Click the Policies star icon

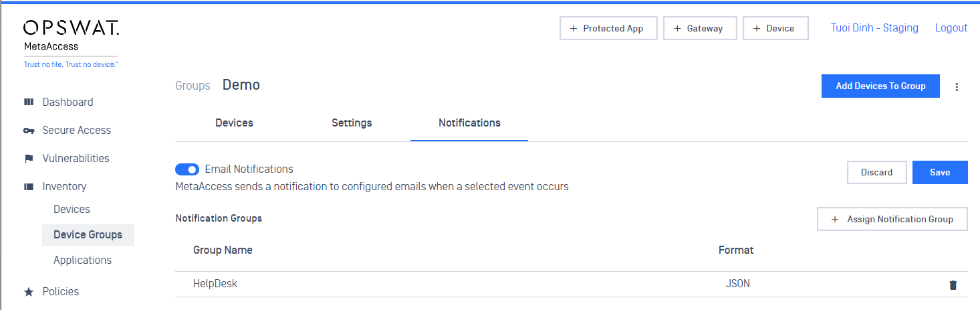click(x=29, y=292)
